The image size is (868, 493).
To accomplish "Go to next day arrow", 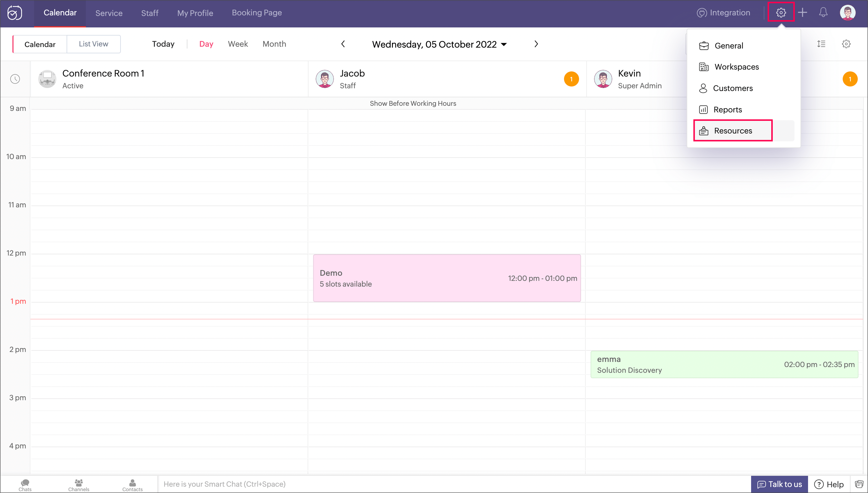I will click(536, 44).
